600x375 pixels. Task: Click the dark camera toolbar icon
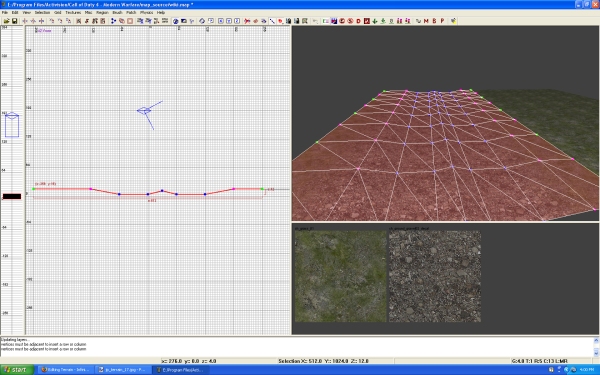pyautogui.click(x=184, y=21)
